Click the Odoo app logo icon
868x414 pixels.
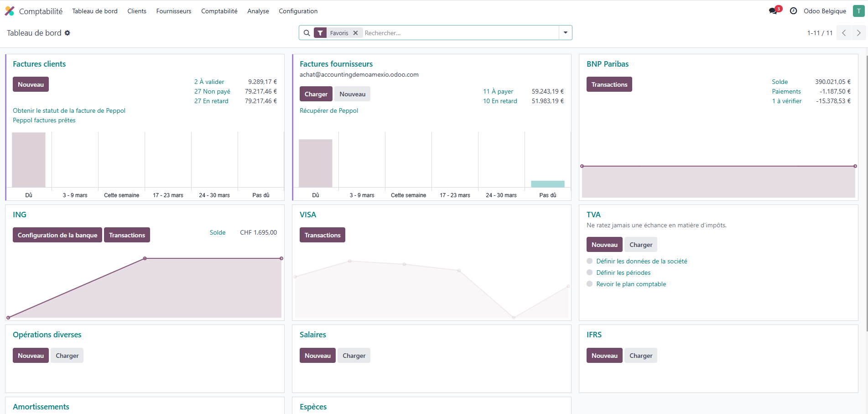pyautogui.click(x=10, y=11)
